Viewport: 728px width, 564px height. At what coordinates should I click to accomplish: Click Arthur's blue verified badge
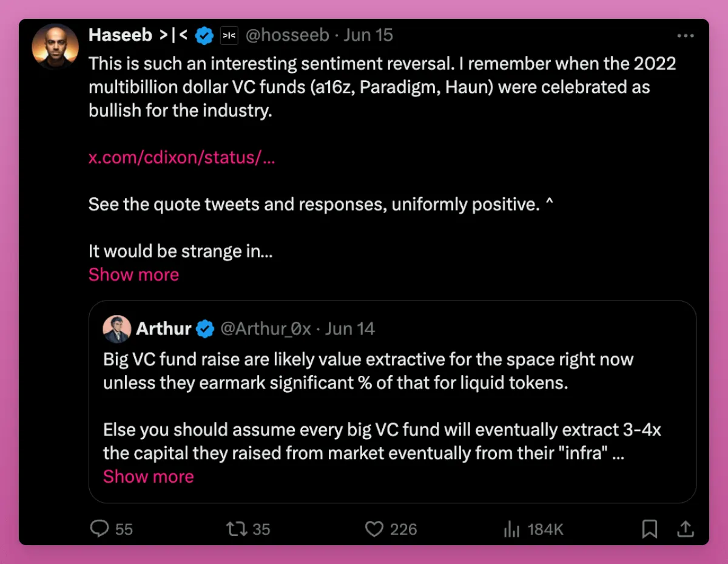tap(206, 329)
